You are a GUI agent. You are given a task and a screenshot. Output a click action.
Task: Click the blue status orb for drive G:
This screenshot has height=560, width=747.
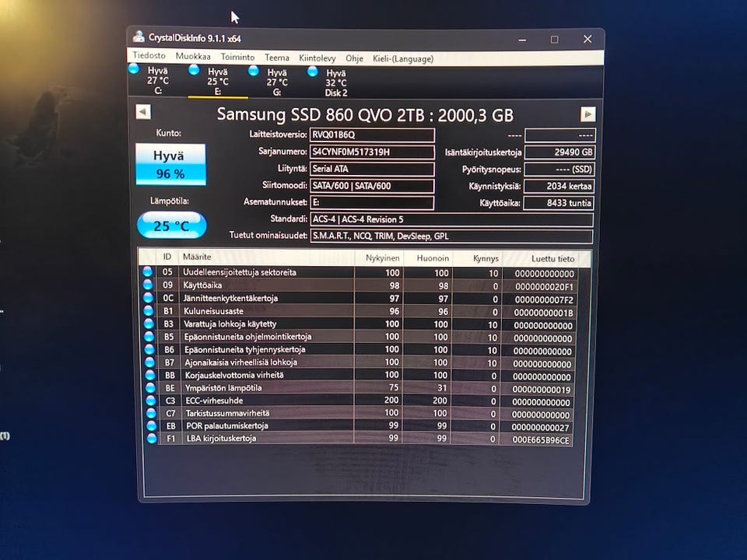(254, 71)
